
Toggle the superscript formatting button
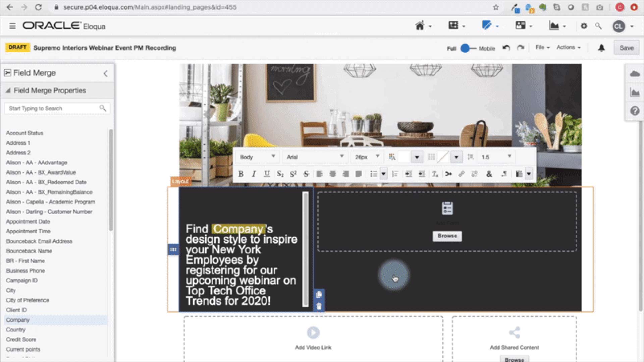[x=293, y=173]
